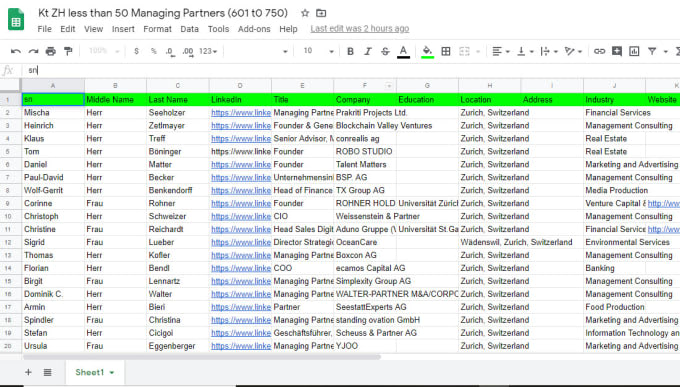
Task: Toggle italic formatting
Action: click(x=368, y=51)
